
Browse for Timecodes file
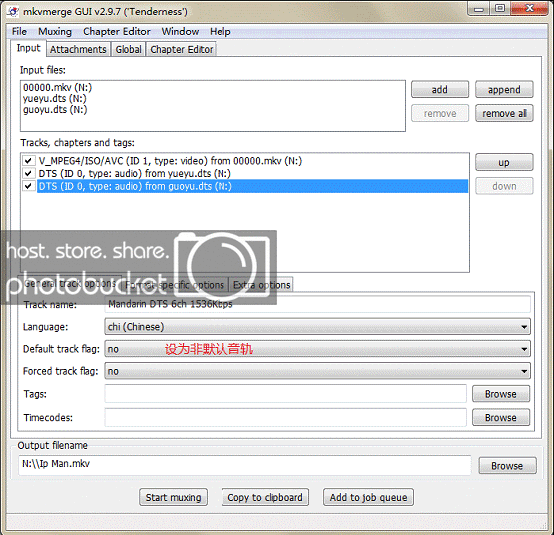point(501,417)
